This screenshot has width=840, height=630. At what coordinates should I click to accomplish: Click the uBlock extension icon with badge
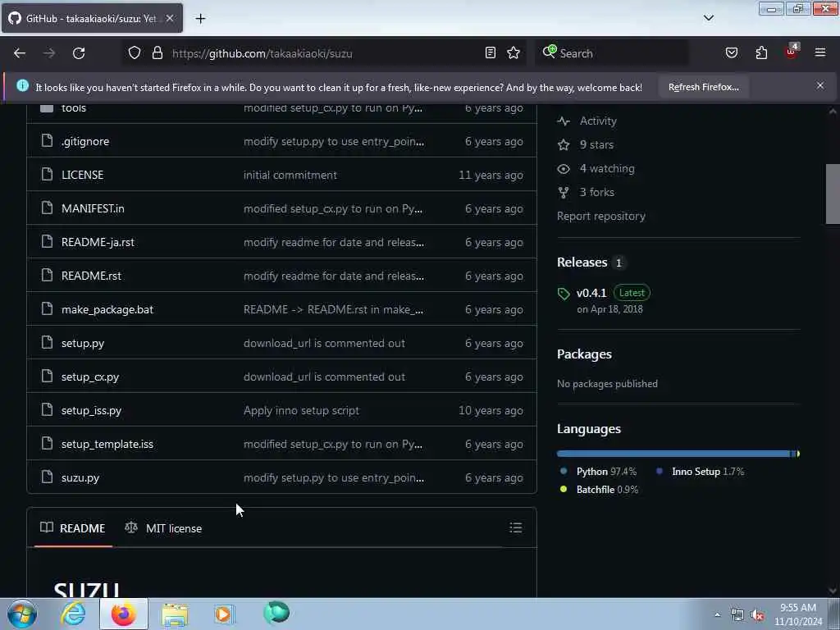pos(792,52)
